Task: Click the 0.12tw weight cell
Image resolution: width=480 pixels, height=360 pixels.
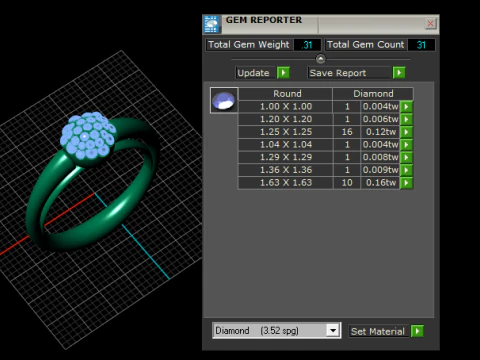Action: pyautogui.click(x=380, y=132)
